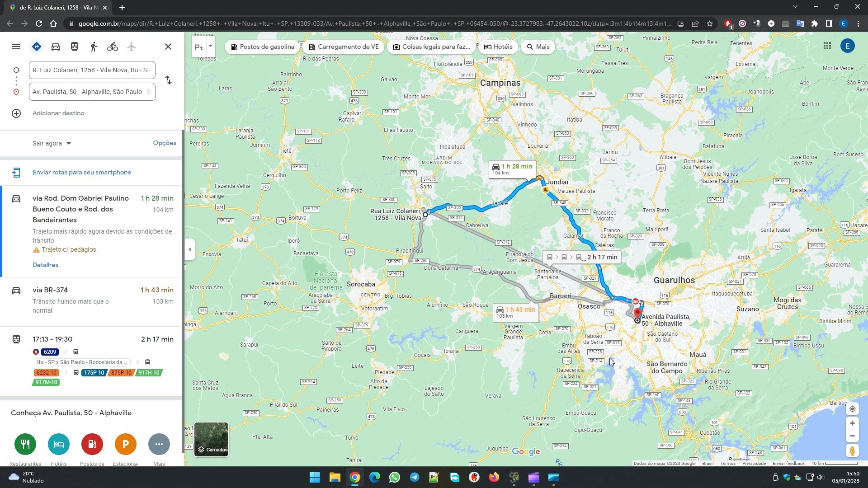Select driving travel mode
Image resolution: width=868 pixels, height=488 pixels.
pos(56,47)
